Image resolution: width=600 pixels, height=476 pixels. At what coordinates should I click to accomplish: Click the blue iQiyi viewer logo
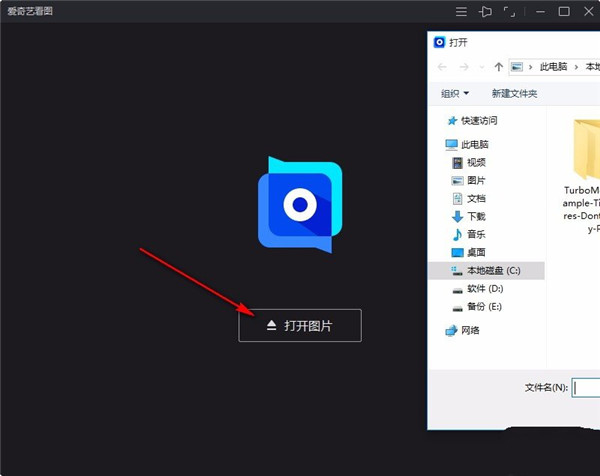tap(300, 204)
